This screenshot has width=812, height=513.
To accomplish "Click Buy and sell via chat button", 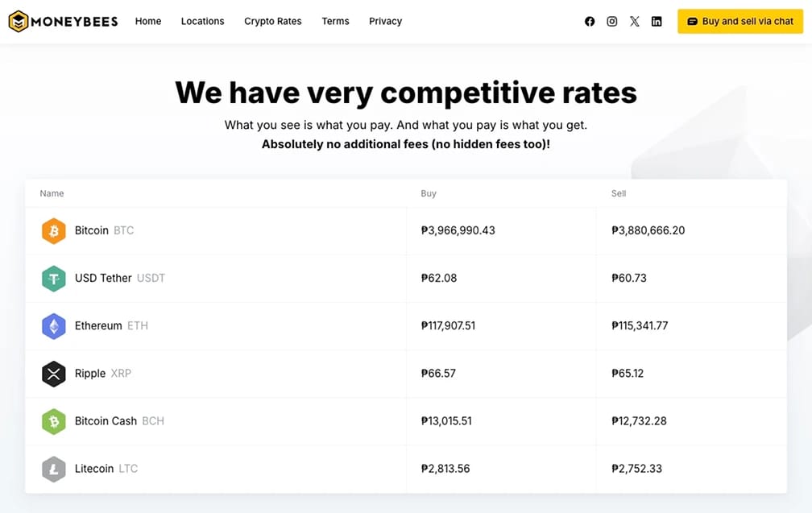I will coord(740,21).
